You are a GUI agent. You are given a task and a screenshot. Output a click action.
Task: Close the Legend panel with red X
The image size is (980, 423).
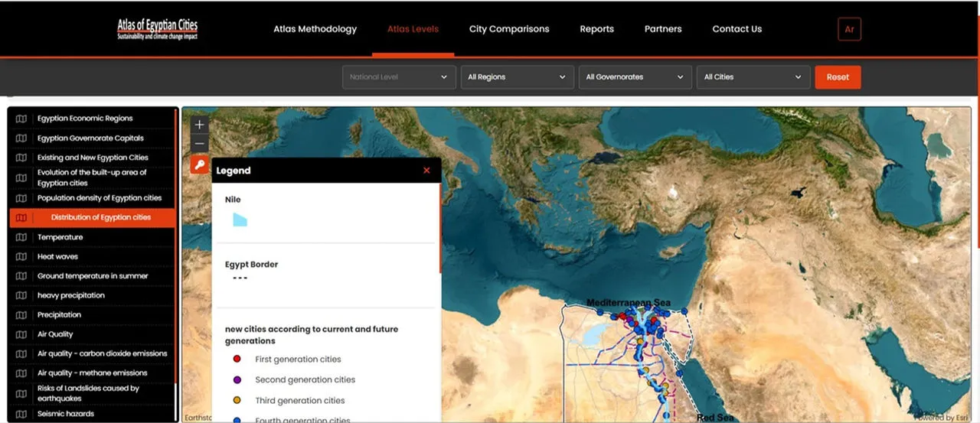pos(426,171)
